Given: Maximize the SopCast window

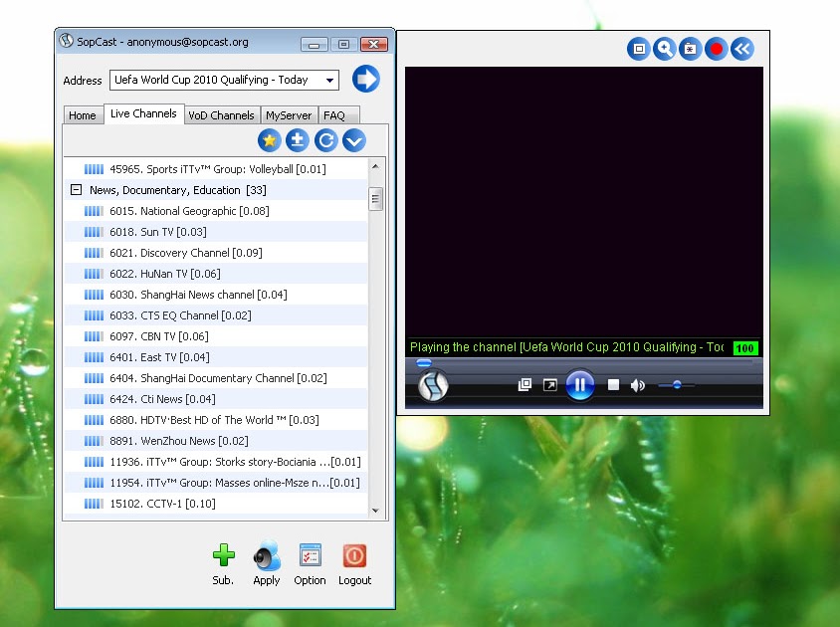Looking at the screenshot, I should pos(344,44).
